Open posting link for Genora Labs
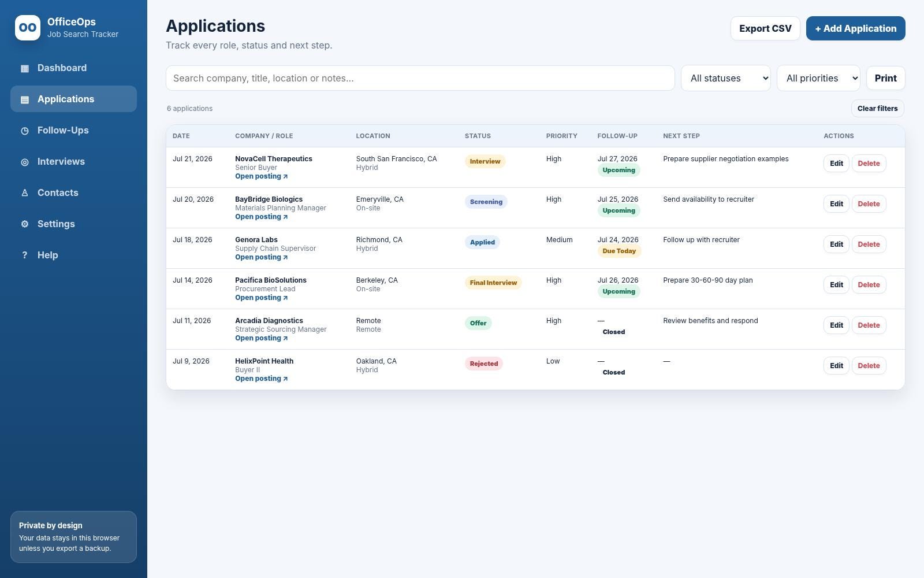924x578 pixels. point(261,257)
